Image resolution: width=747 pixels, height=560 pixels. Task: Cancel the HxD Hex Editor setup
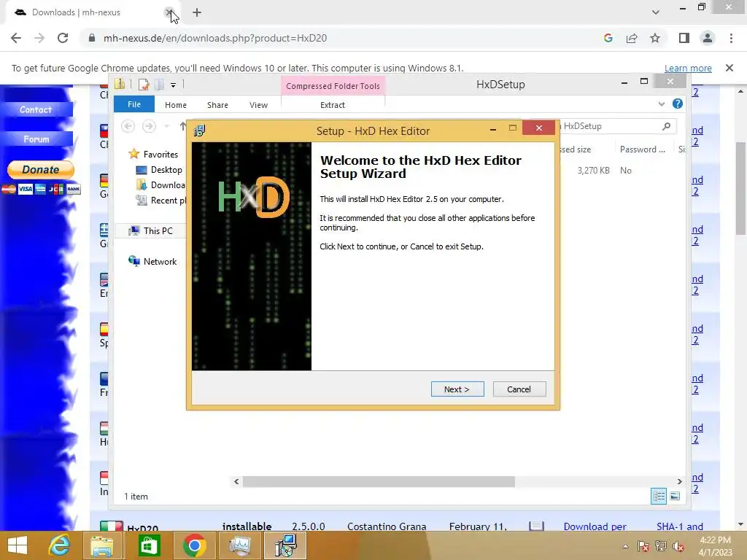coord(519,389)
